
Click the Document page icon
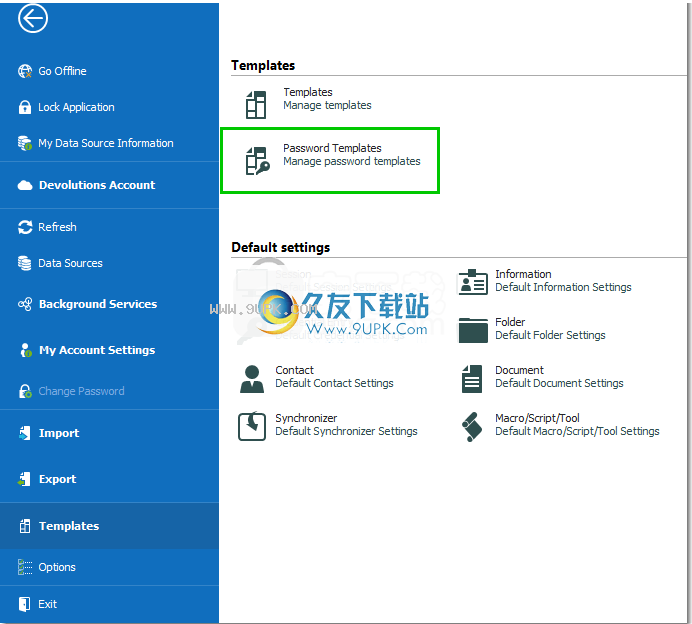pos(472,379)
